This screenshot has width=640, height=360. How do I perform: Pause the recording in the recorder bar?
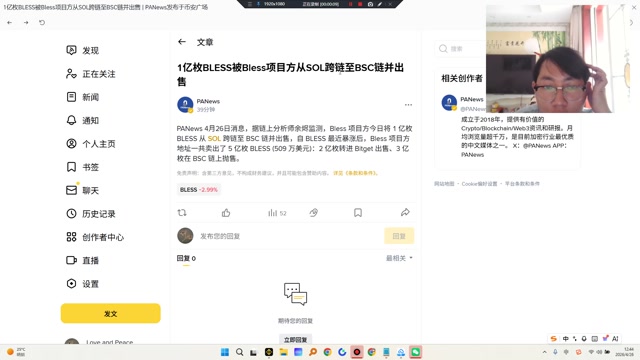[x=350, y=4]
